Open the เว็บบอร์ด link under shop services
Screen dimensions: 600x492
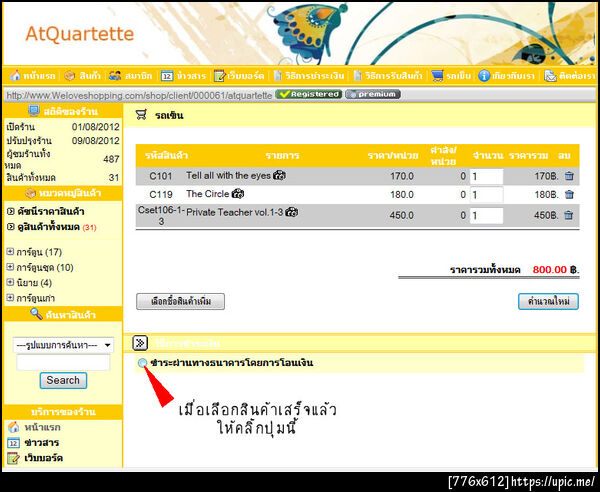(x=44, y=458)
